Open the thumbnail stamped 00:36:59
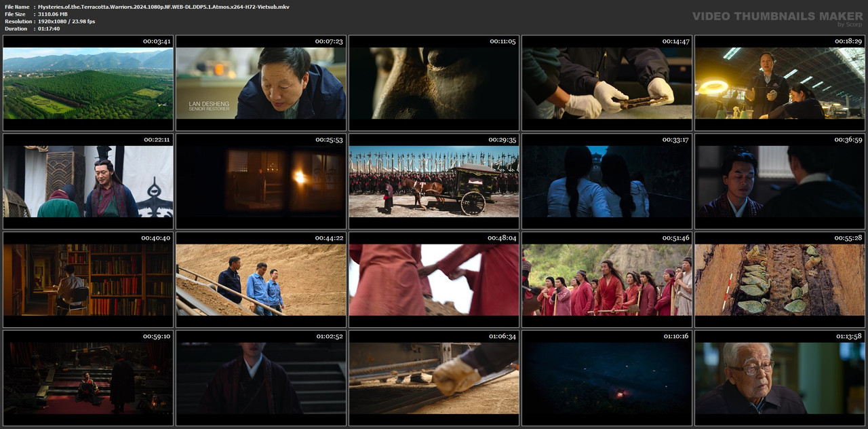This screenshot has width=868, height=429. 780,181
